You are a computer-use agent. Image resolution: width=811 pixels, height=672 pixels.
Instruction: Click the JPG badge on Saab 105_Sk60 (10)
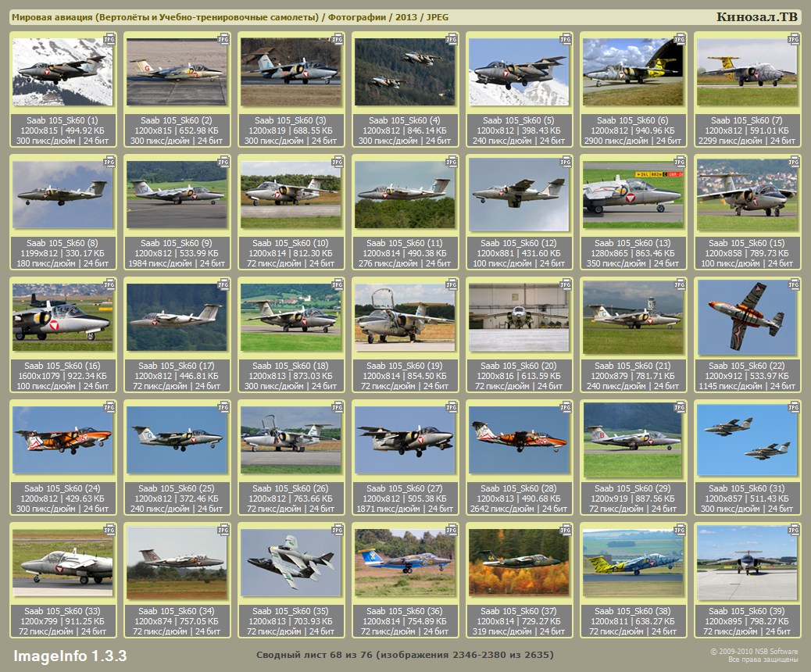tap(338, 162)
